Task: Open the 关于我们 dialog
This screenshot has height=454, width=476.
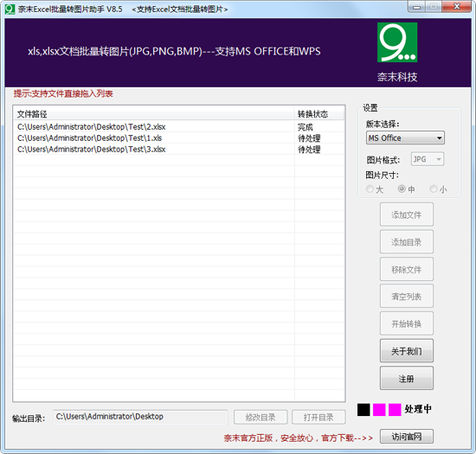Action: 407,351
